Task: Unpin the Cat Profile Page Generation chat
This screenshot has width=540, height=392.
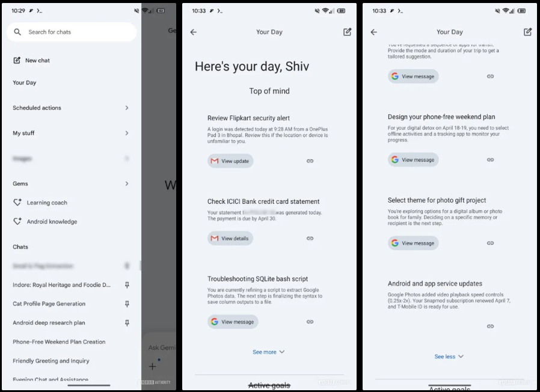Action: [127, 304]
